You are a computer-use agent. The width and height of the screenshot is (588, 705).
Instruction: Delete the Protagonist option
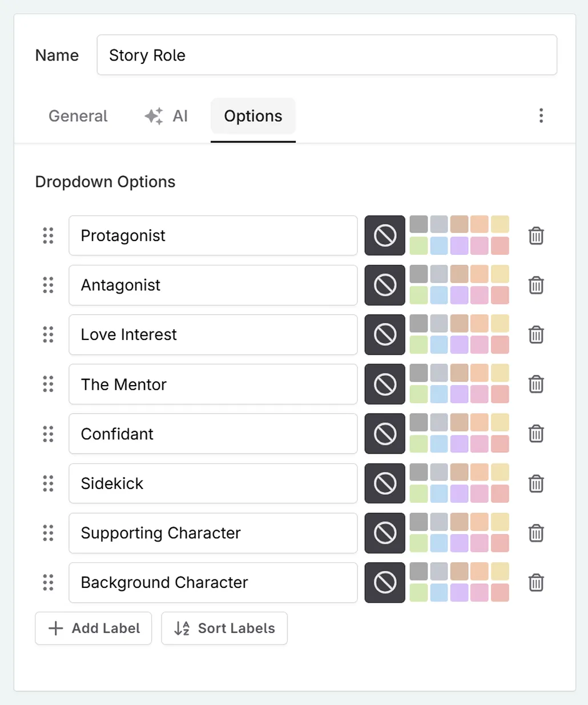[x=535, y=235]
